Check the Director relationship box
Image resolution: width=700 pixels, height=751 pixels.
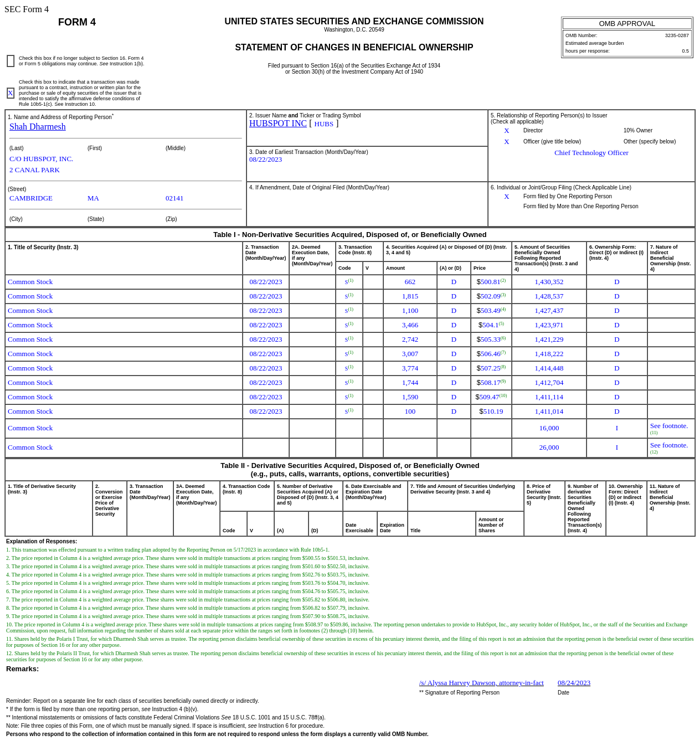click(x=506, y=131)
